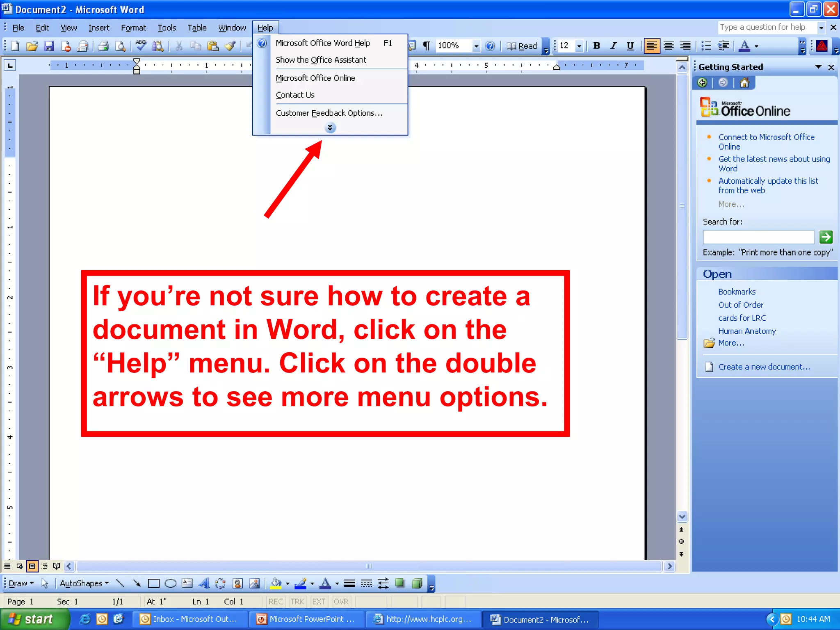Switch to Normal view button
This screenshot has height=630, width=840.
[7, 566]
